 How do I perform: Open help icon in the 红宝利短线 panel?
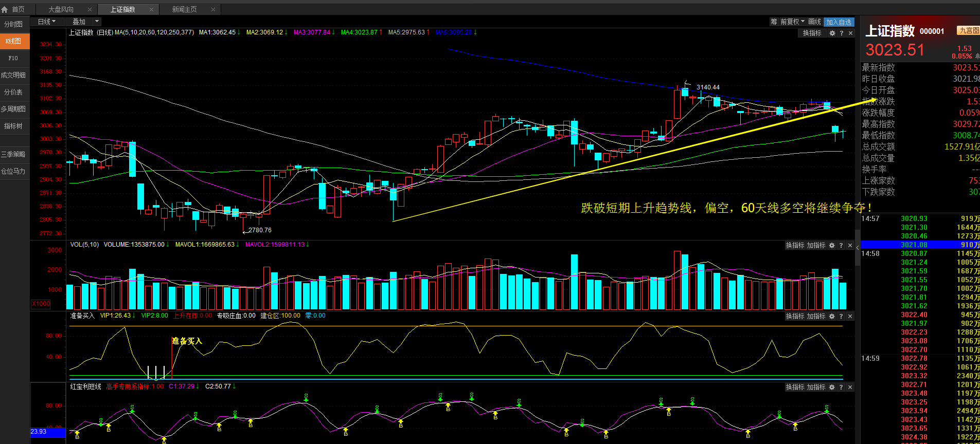click(x=841, y=387)
